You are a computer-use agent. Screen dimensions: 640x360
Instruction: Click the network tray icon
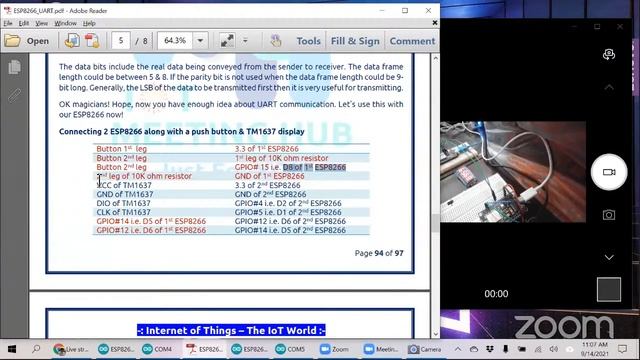(538, 349)
